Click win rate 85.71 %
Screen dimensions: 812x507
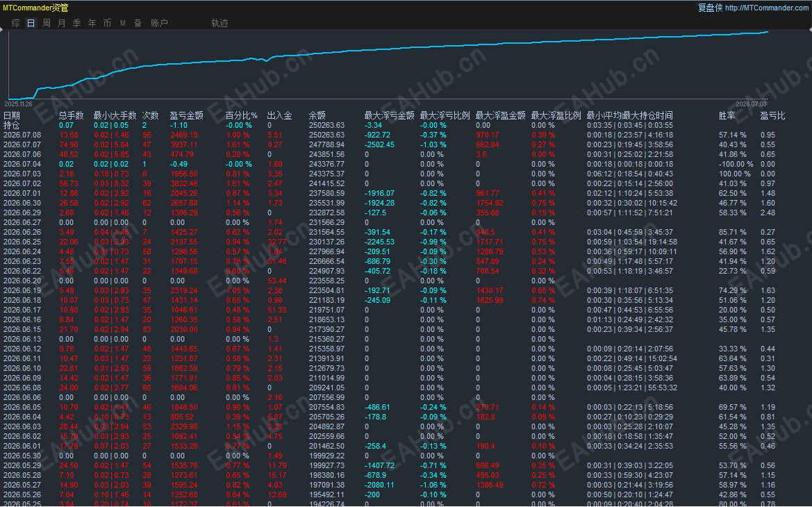733,233
